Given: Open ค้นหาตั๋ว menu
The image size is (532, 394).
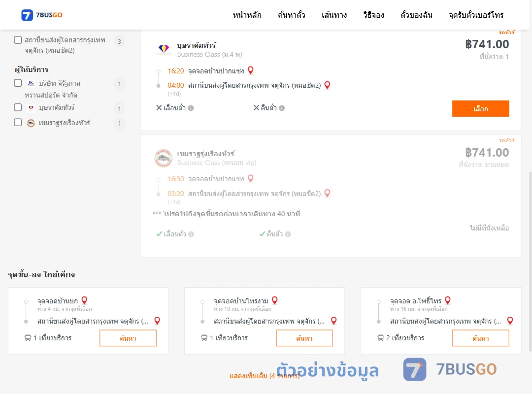Looking at the screenshot, I should pyautogui.click(x=292, y=15).
